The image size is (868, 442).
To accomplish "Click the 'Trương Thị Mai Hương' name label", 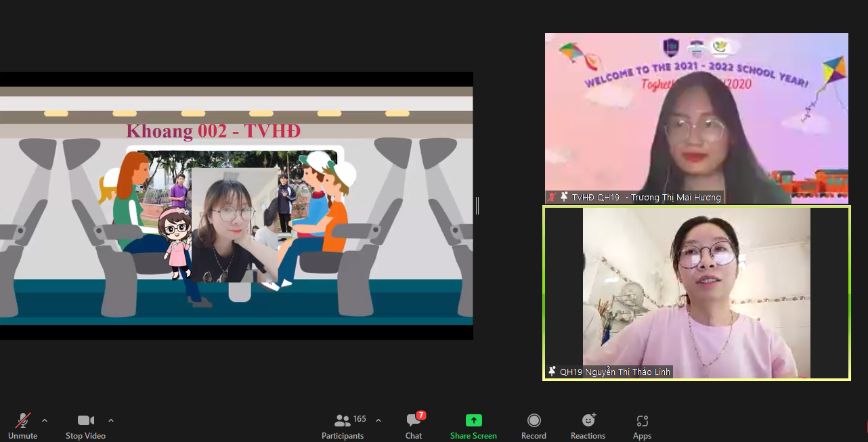I will (x=676, y=197).
